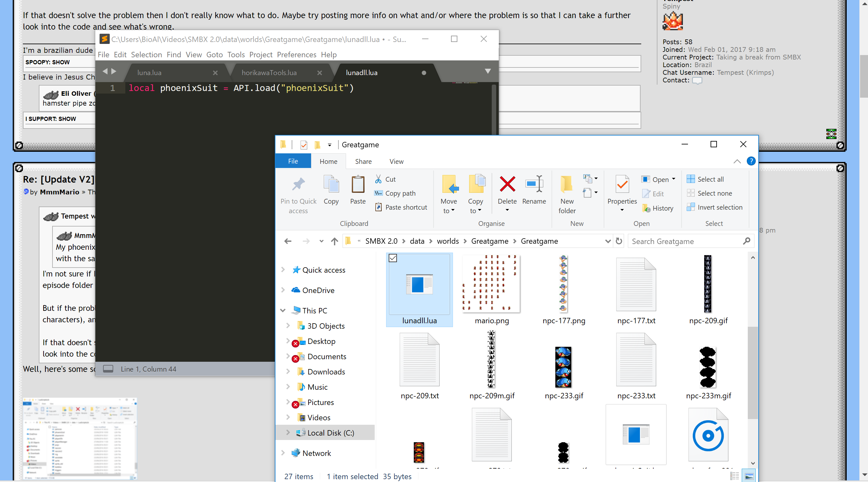Toggle Sublime side bar status icon
This screenshot has width=868, height=482.
tap(108, 369)
